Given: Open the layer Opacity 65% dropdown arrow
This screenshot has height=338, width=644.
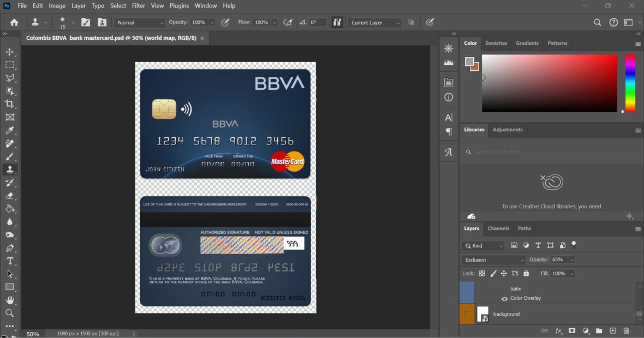Looking at the screenshot, I should (572, 259).
